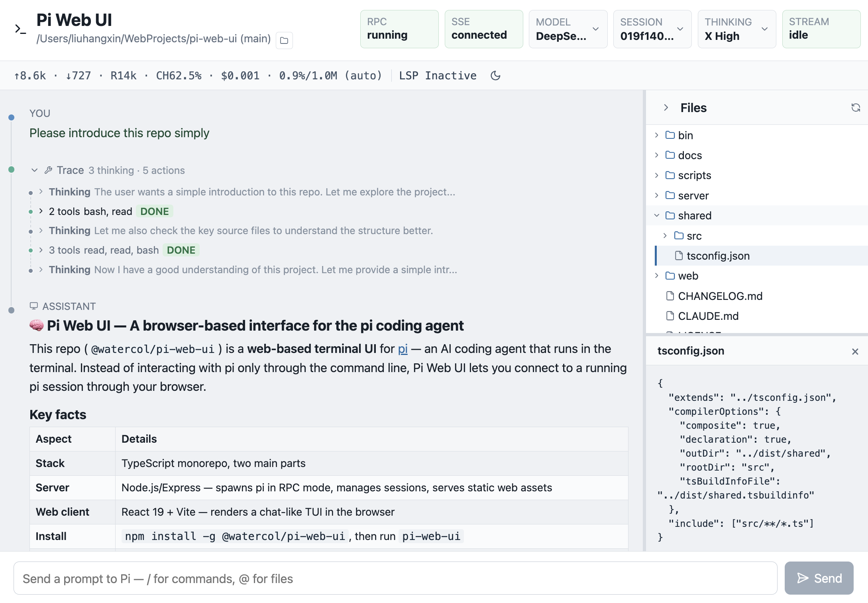Image resolution: width=868 pixels, height=603 pixels.
Task: Click the npm install command code
Action: (x=235, y=536)
